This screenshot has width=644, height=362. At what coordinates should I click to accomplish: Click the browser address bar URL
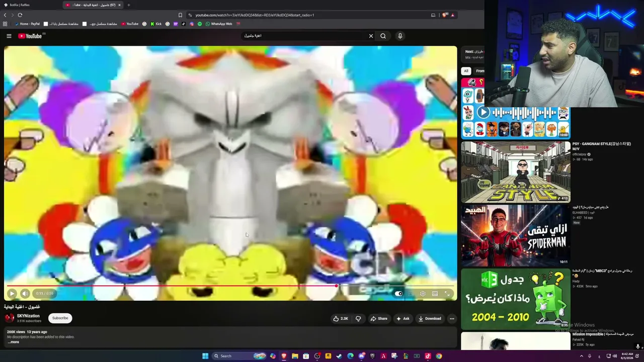pos(255,15)
